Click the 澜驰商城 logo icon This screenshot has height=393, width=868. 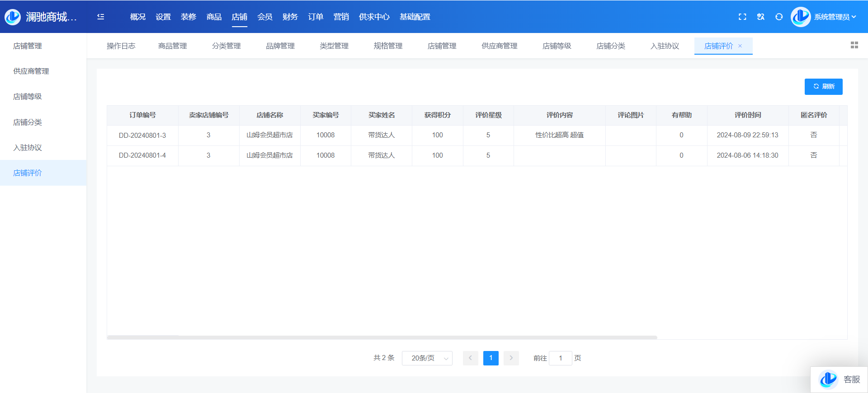(x=13, y=17)
